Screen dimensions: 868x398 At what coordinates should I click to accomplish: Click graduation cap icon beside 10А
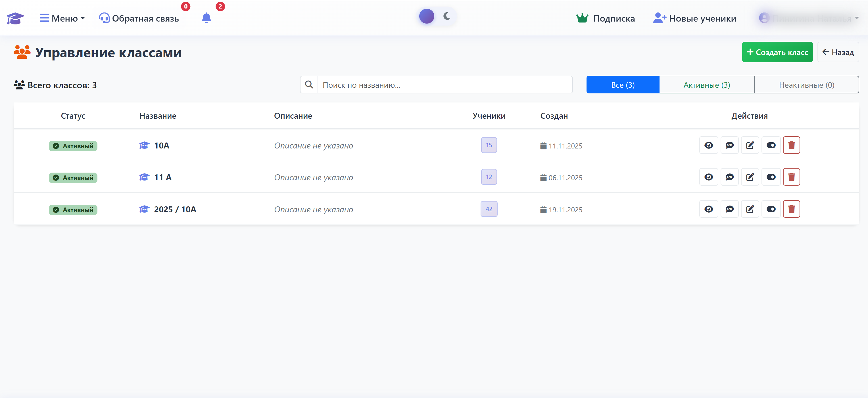tap(144, 145)
